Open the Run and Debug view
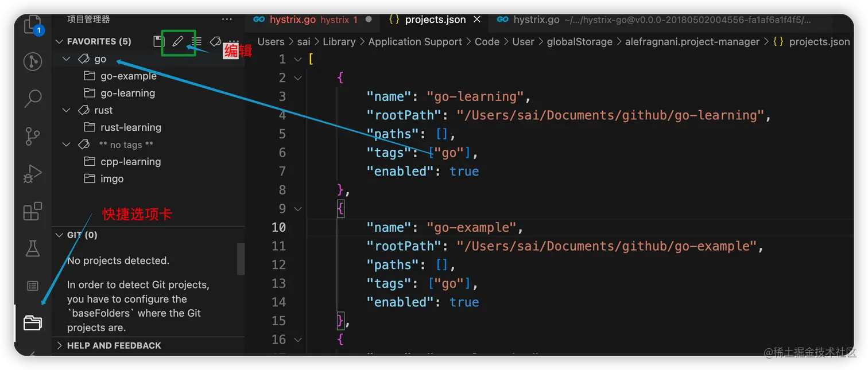 click(x=33, y=173)
